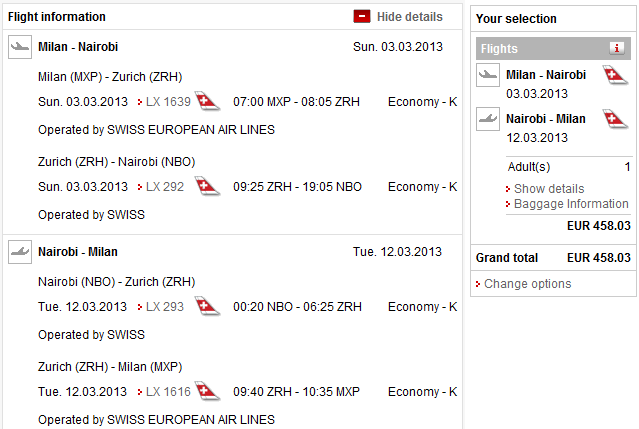Viewport: 639px width, 429px height.
Task: Collapse flight info via Hide details
Action: (409, 17)
